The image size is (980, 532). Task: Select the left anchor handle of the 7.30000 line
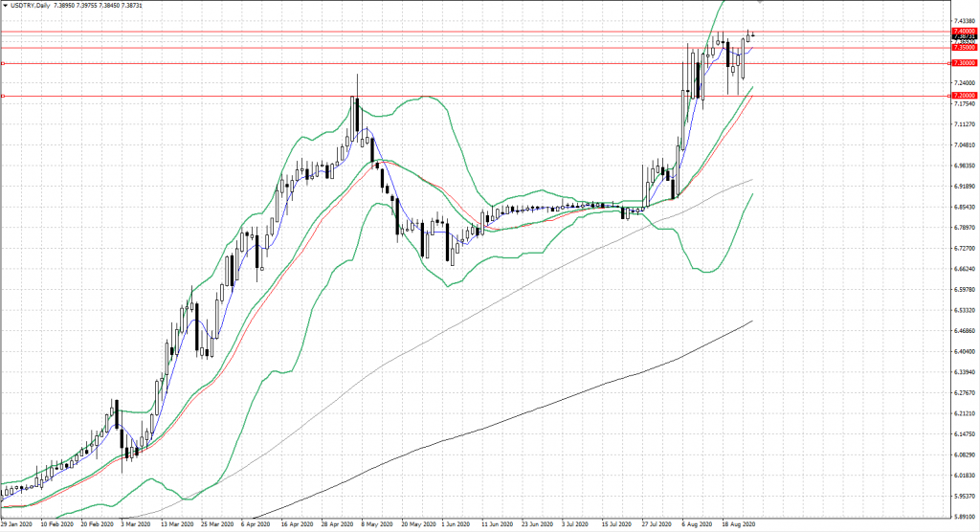click(4, 64)
